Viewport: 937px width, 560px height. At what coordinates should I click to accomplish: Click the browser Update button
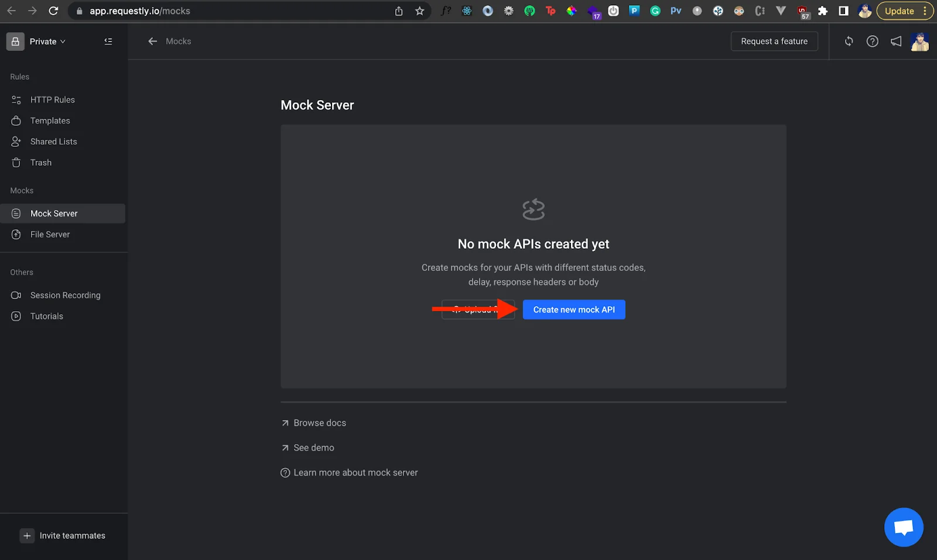[905, 11]
